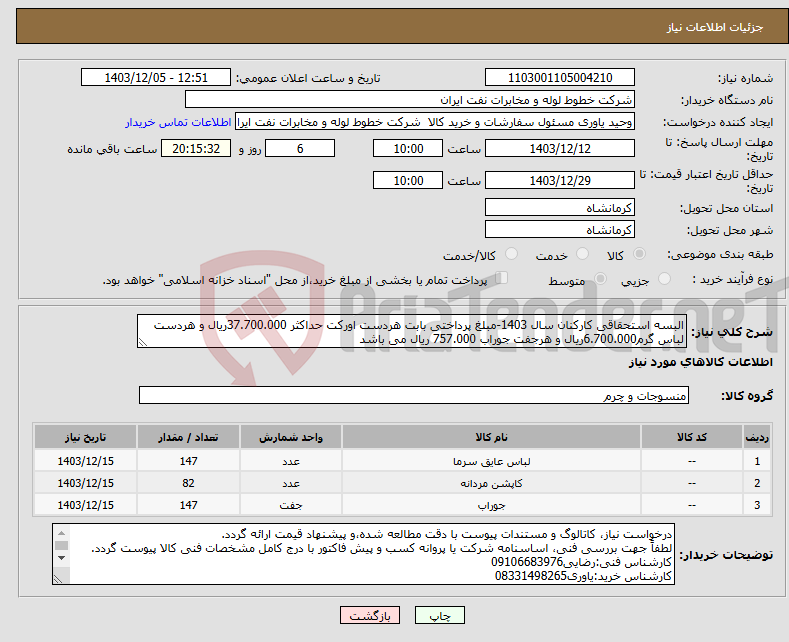Click the response deadline time 10:00 field
This screenshot has width=789, height=642.
(x=408, y=149)
